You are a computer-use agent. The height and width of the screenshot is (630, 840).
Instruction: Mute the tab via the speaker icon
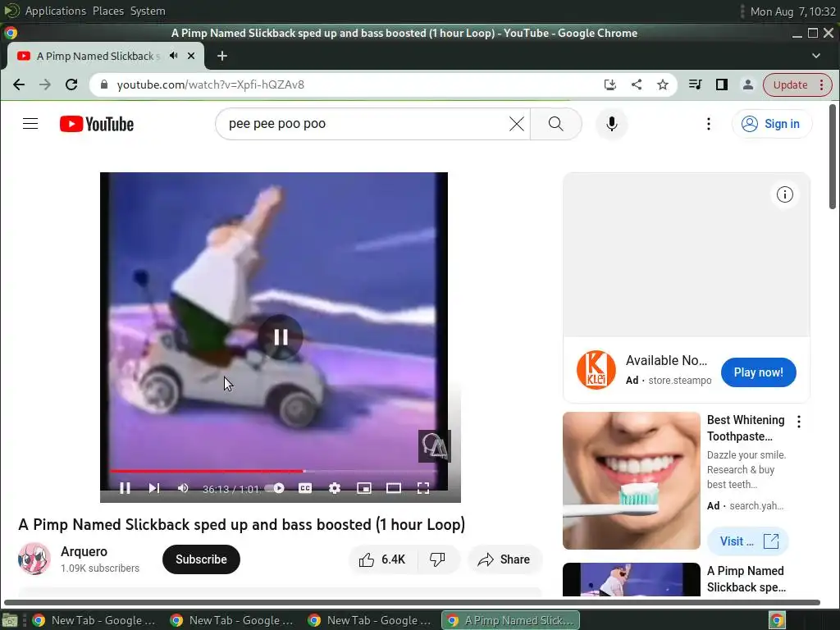pos(174,56)
